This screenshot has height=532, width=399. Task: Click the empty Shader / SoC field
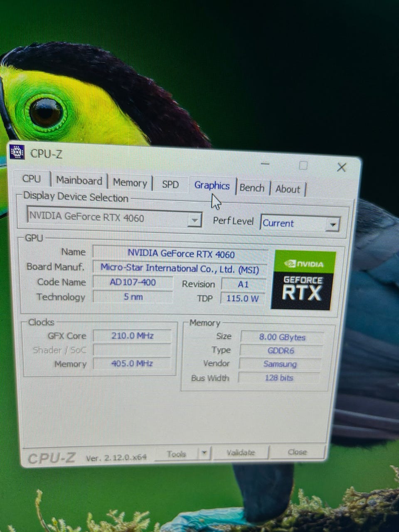(133, 350)
